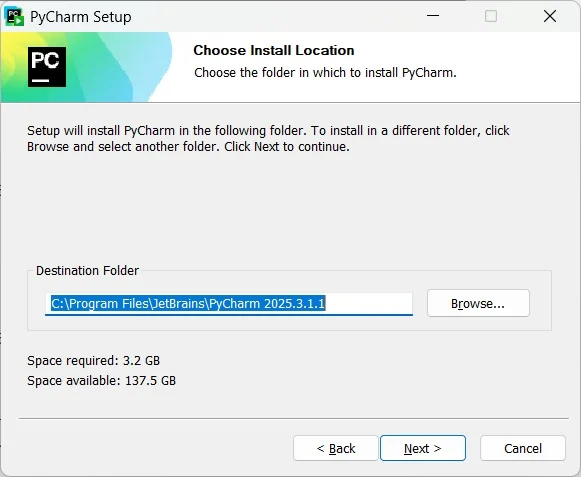Click the PyCharm icon in the title bar
This screenshot has width=581, height=477.
(14, 16)
